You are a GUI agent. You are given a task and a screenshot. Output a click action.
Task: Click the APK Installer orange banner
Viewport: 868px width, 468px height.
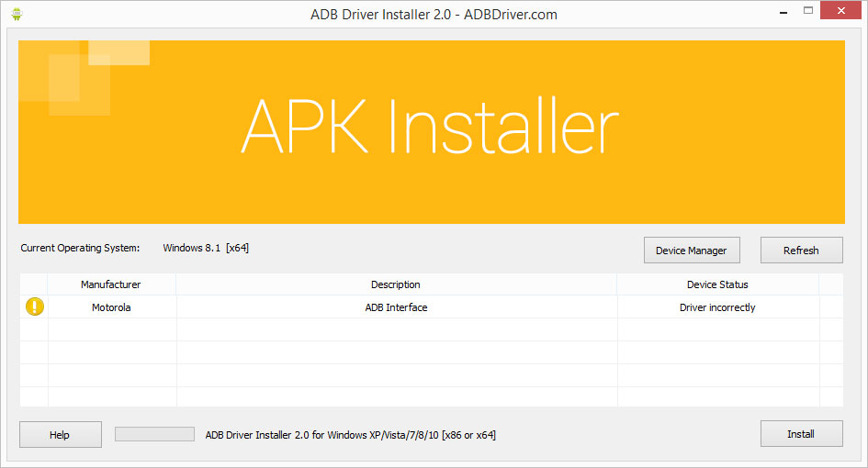click(431, 131)
